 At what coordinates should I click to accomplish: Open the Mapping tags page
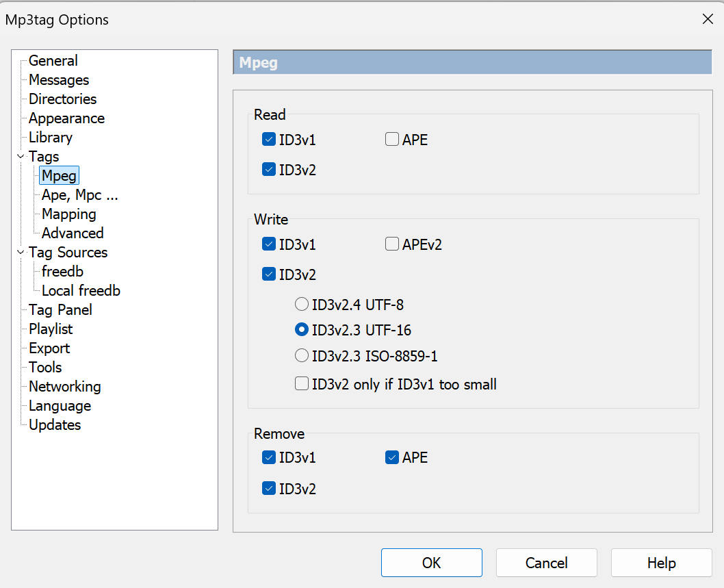pos(68,214)
